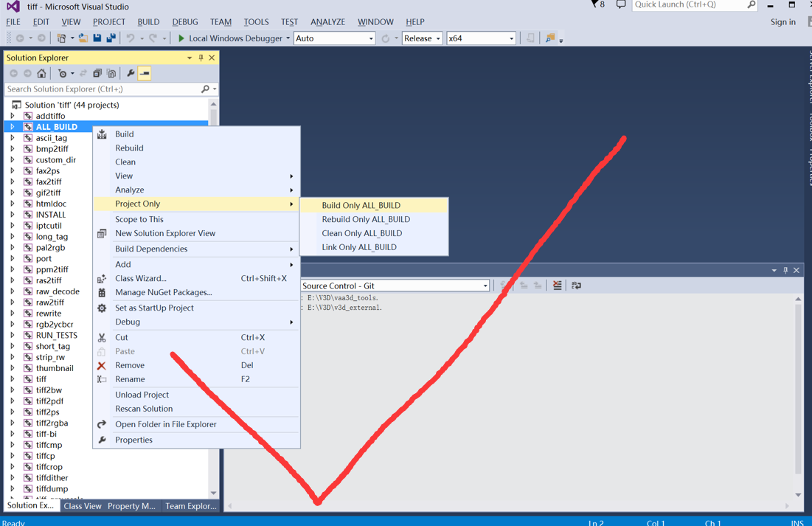This screenshot has height=526, width=812.
Task: Toggle Preview Selected Items button
Action: tap(145, 74)
